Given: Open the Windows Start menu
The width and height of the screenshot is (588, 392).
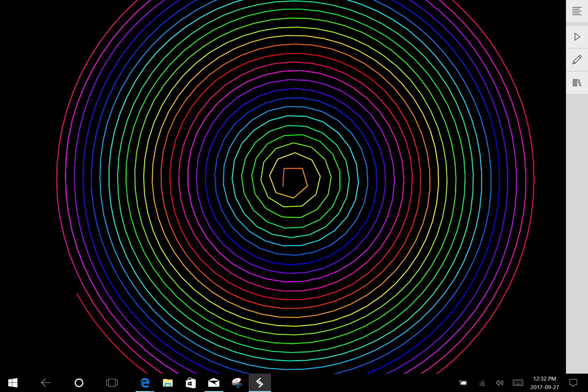Looking at the screenshot, I should pos(13,383).
